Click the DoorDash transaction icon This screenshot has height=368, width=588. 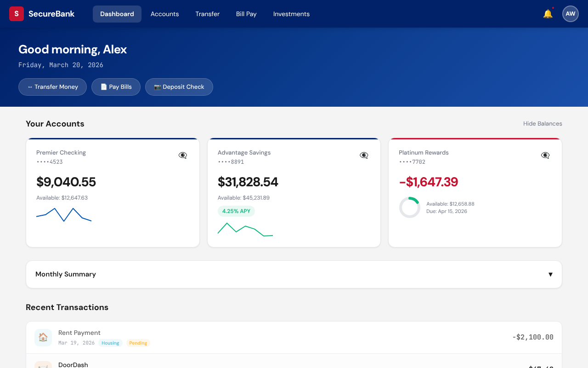click(43, 366)
